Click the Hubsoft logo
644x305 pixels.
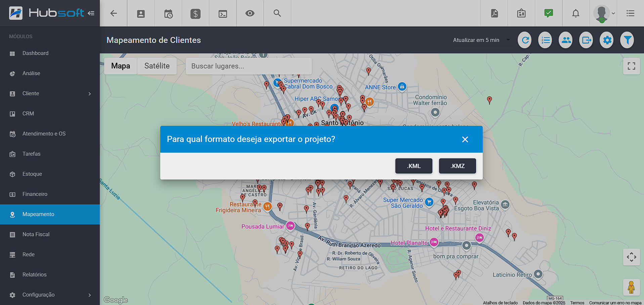point(46,13)
